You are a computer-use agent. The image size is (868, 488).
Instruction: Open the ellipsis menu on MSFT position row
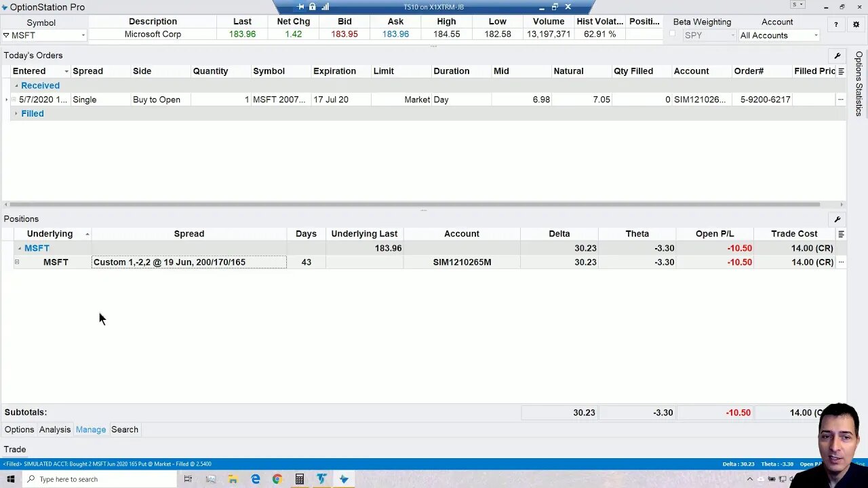click(841, 262)
